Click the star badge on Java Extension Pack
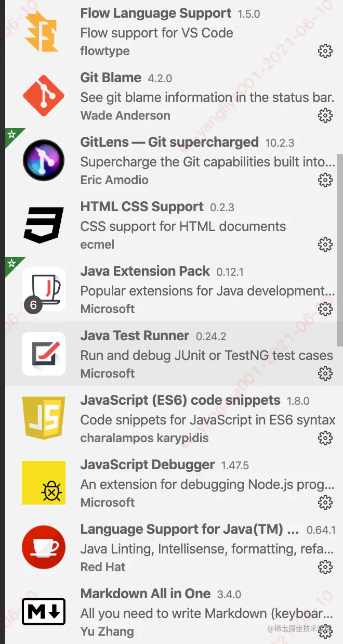 coord(11,263)
